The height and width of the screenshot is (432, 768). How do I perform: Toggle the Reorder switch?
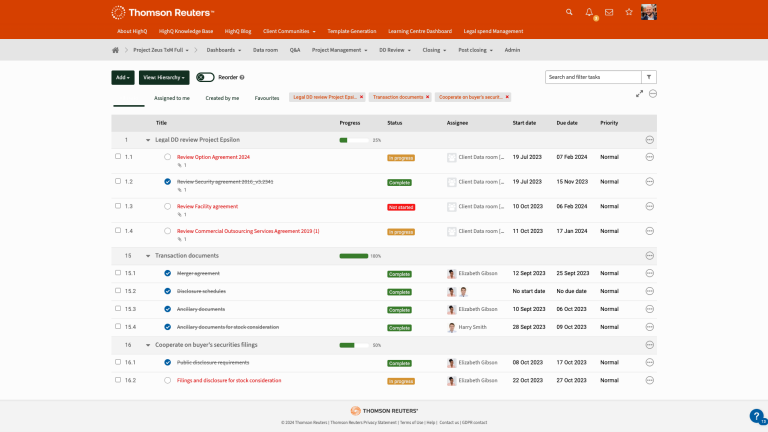tap(205, 77)
